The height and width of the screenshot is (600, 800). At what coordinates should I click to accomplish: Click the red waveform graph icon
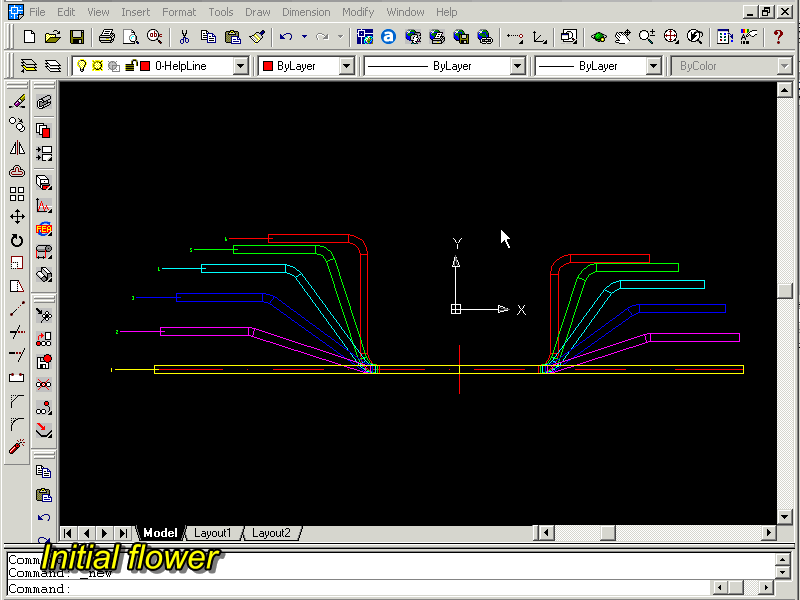click(44, 206)
